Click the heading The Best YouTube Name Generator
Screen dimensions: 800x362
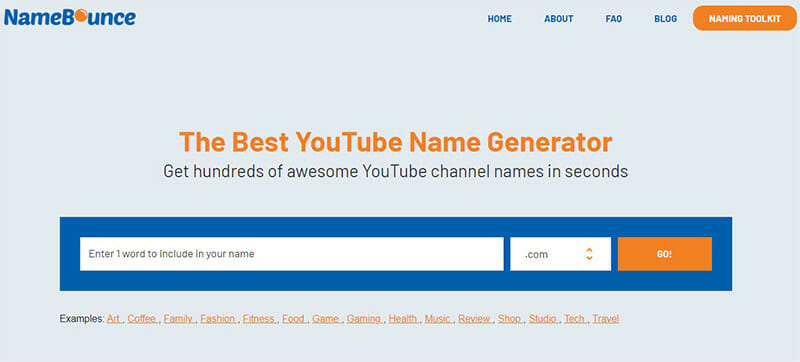click(x=395, y=142)
